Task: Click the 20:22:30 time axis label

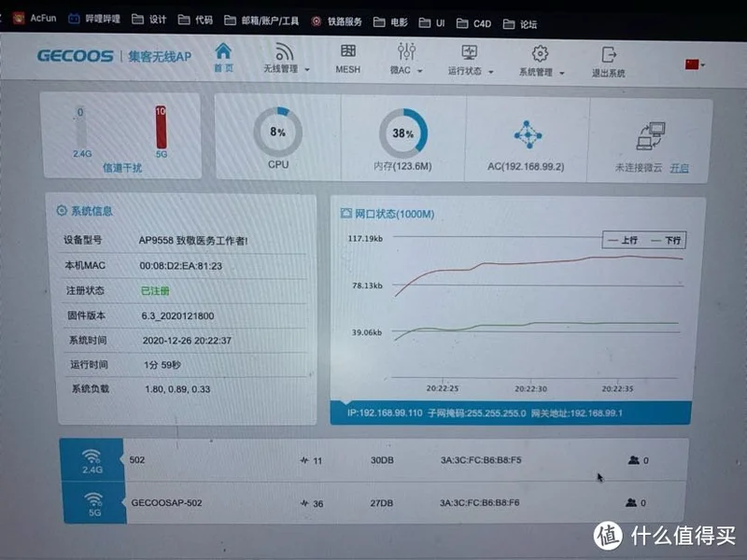Action: [530, 388]
